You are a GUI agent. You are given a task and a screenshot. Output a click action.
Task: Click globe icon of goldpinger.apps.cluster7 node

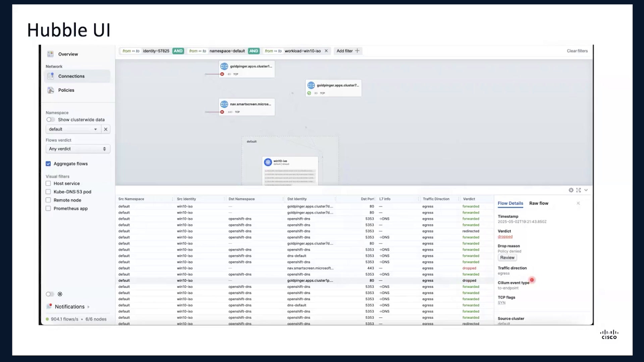click(311, 85)
